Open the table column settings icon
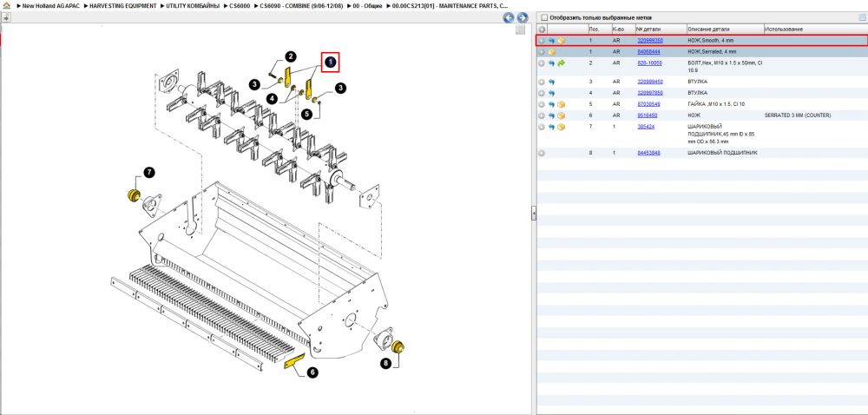868x415 pixels. (861, 17)
